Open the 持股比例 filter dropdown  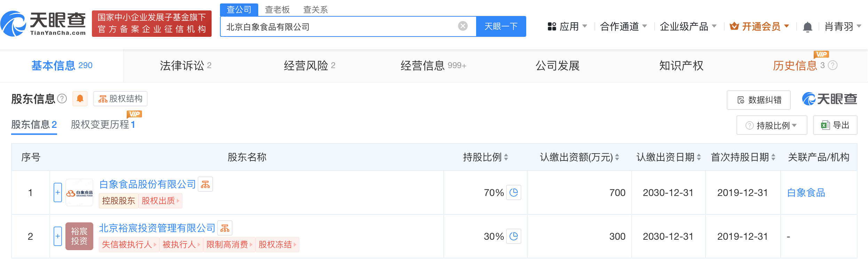coord(772,125)
